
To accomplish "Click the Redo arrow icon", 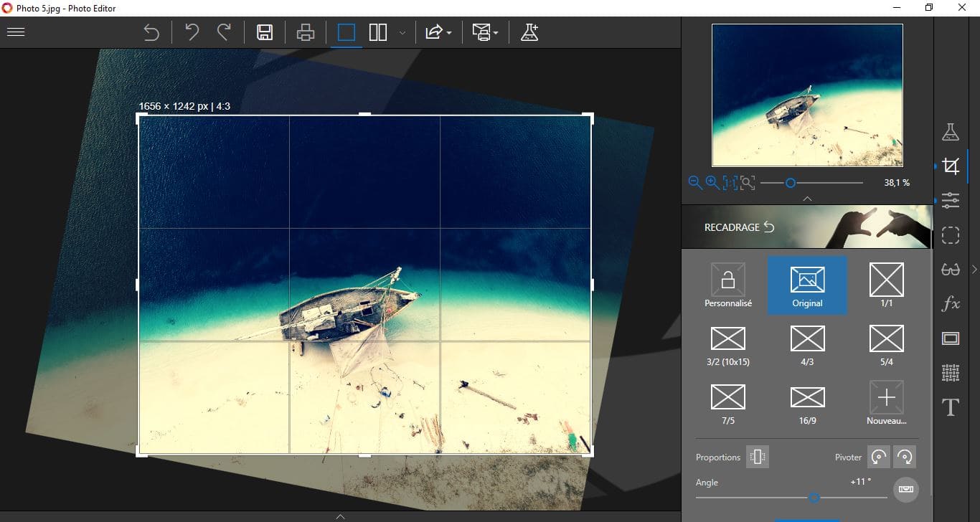I will point(225,32).
